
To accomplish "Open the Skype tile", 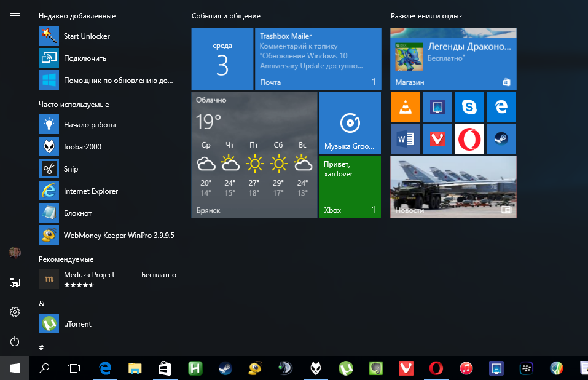I will coord(469,107).
